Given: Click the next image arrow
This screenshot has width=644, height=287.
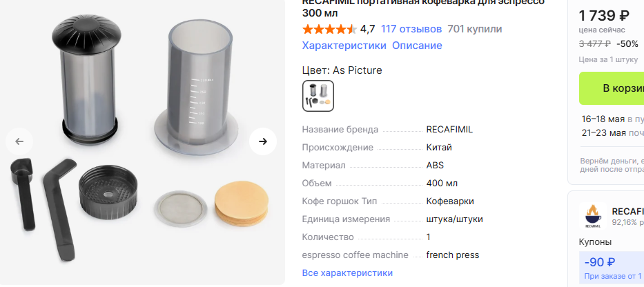Looking at the screenshot, I should [263, 141].
